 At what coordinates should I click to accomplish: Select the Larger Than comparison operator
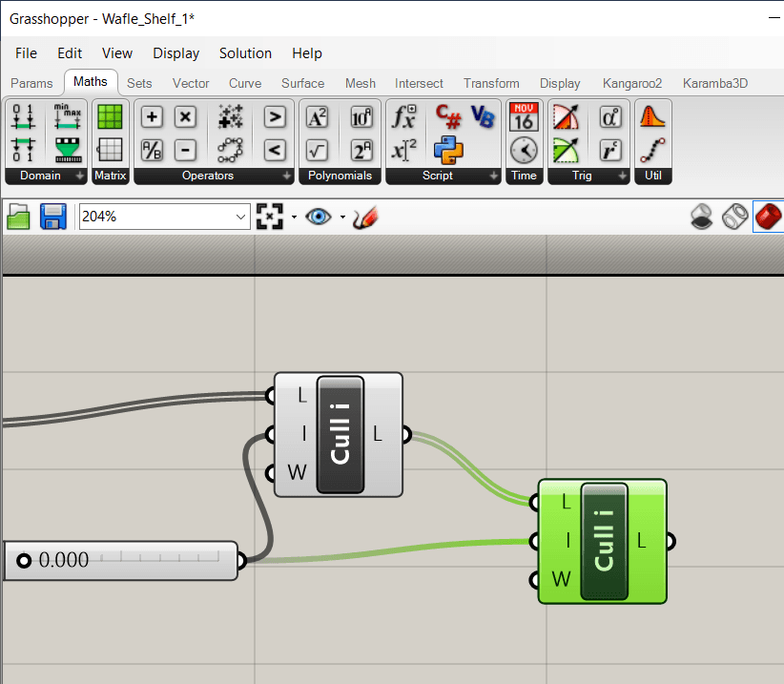point(275,116)
